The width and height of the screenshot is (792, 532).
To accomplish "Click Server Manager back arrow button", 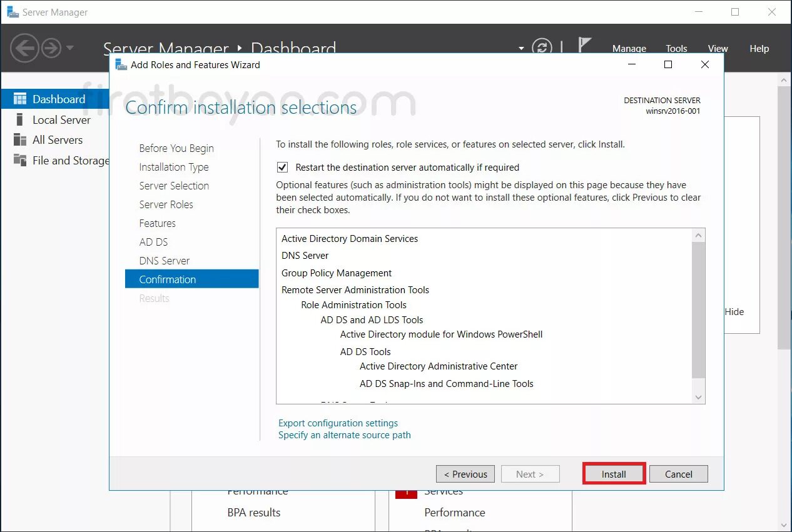I will point(25,48).
